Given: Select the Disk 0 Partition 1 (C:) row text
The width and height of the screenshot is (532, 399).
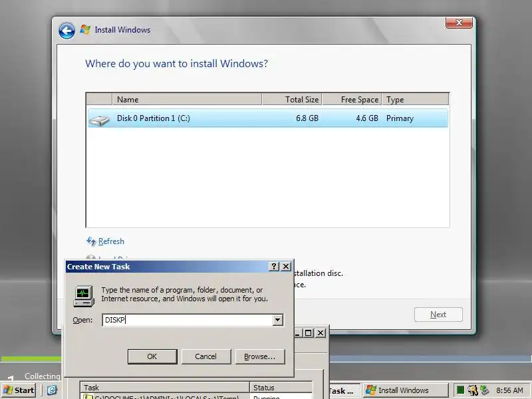Looking at the screenshot, I should [154, 118].
